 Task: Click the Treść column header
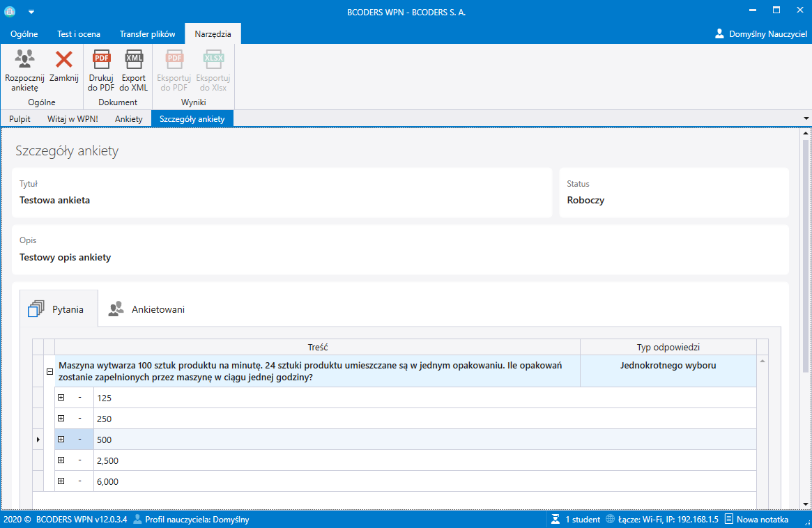[x=317, y=348]
